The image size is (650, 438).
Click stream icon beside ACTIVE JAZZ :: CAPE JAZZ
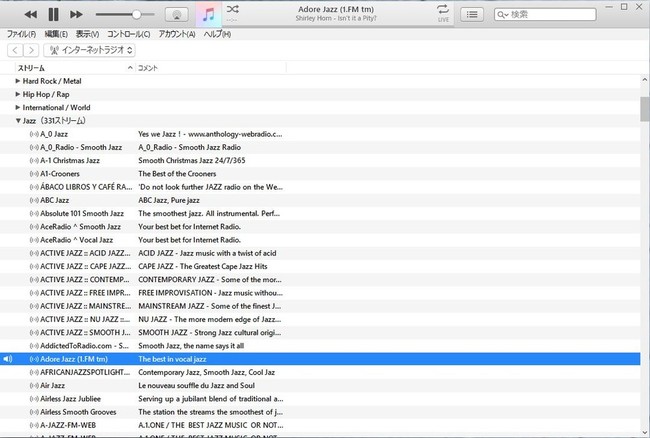34,266
